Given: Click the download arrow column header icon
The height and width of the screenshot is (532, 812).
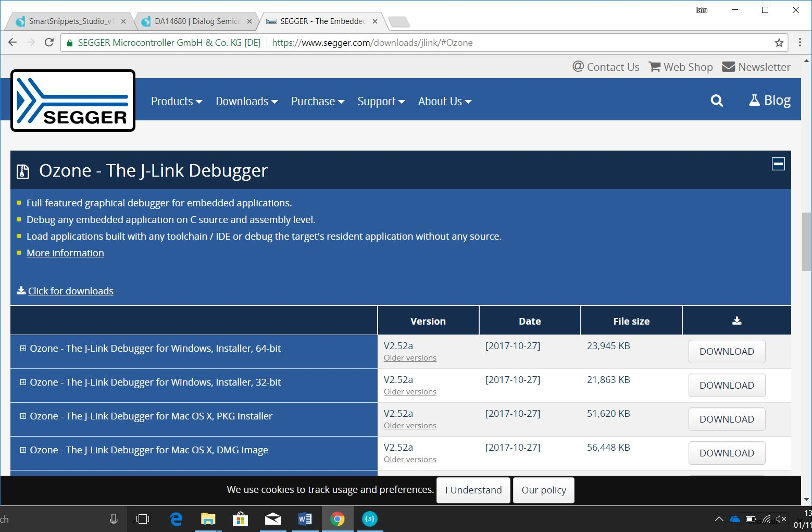Looking at the screenshot, I should point(736,320).
